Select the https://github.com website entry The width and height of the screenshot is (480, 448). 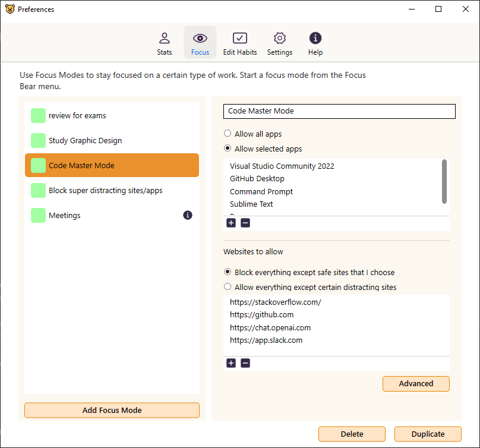click(262, 315)
